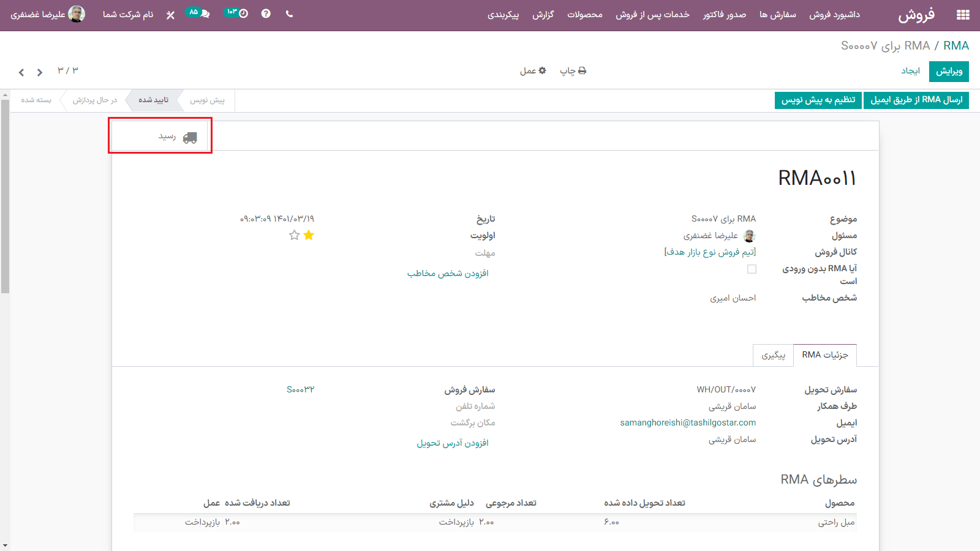Click the محصول column header

point(840,503)
